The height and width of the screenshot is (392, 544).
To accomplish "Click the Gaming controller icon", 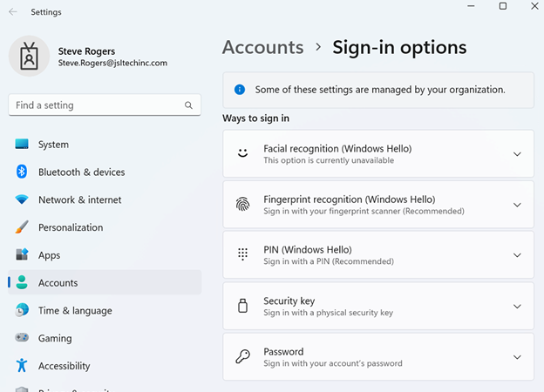I will pos(22,338).
